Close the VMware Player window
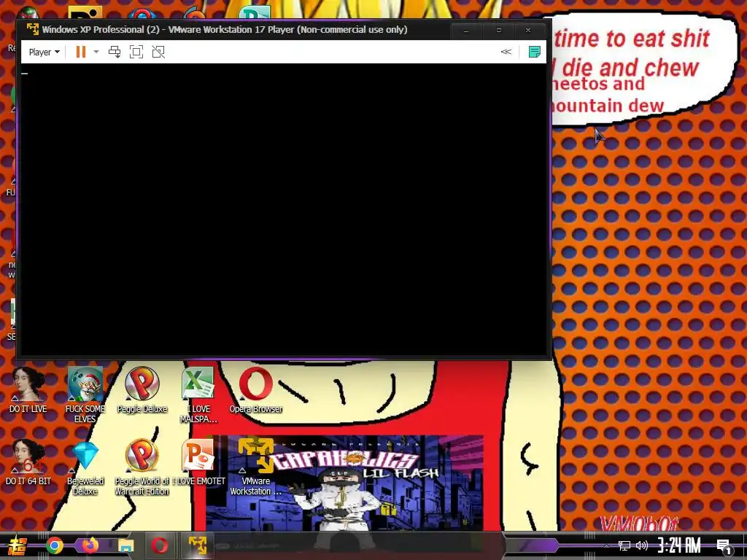747x560 pixels. coord(528,30)
